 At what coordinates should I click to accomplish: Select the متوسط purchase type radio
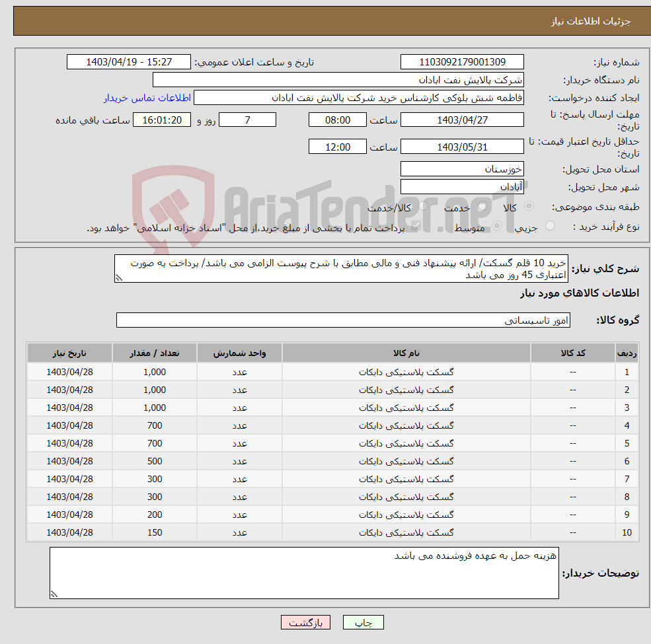point(497,226)
